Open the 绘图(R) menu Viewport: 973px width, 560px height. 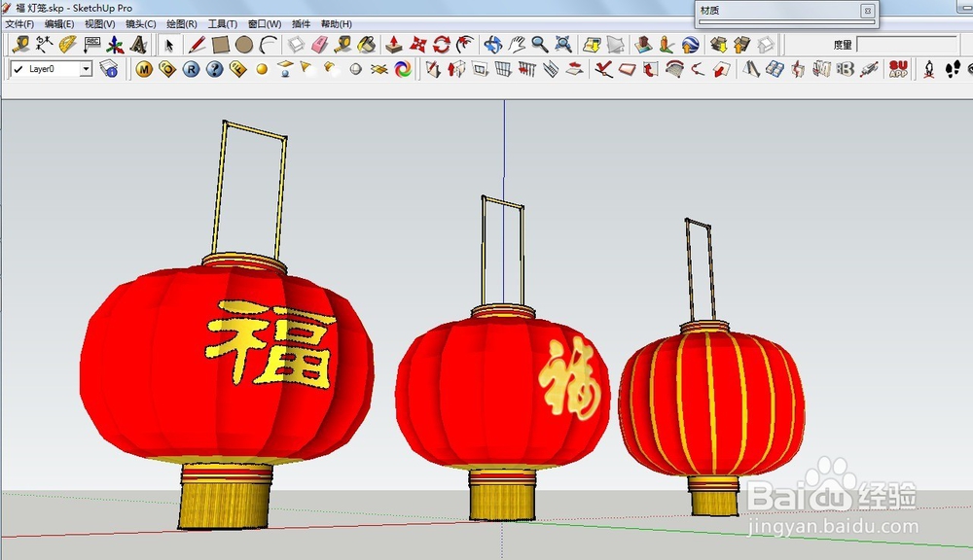182,23
